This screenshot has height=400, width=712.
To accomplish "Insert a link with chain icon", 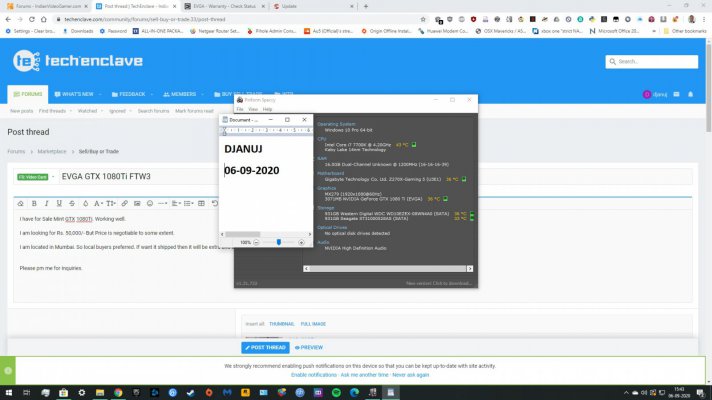I will click(124, 203).
